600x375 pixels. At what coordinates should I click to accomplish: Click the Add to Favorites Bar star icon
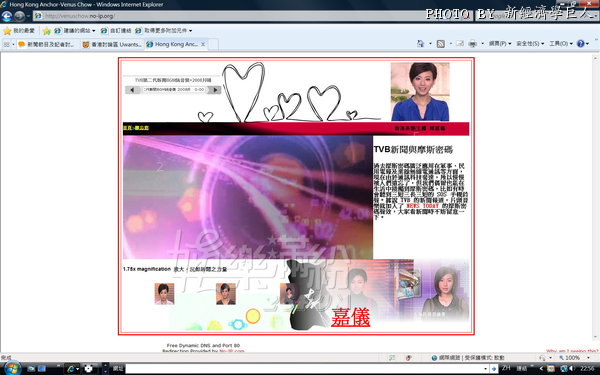pos(47,31)
